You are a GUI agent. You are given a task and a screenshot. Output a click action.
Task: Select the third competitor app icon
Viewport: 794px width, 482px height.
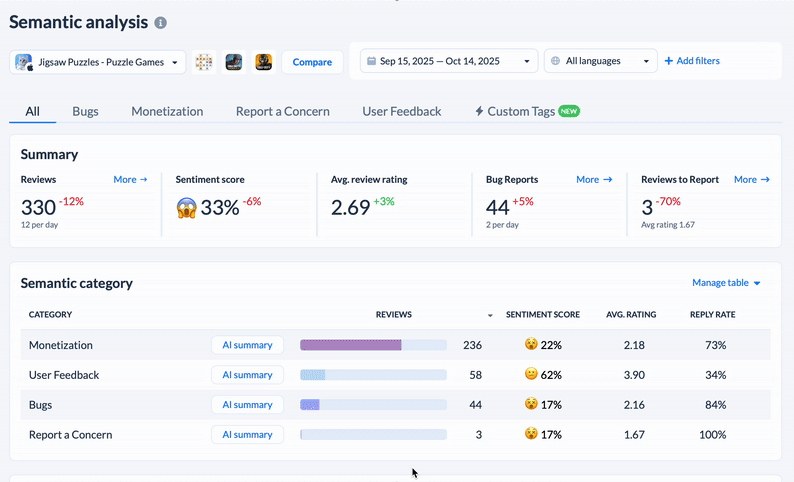(x=264, y=62)
